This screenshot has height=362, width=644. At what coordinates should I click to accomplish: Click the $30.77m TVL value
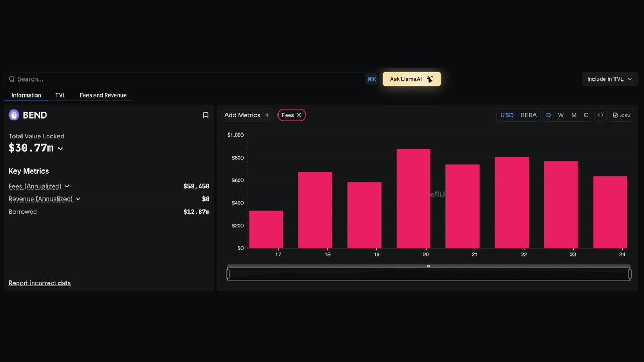31,148
